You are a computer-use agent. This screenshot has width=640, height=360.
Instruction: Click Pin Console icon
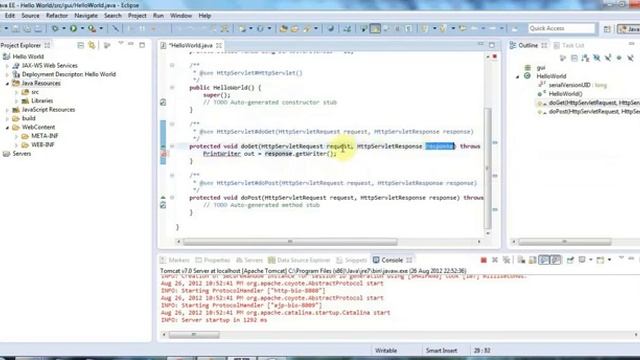pyautogui.click(x=570, y=260)
